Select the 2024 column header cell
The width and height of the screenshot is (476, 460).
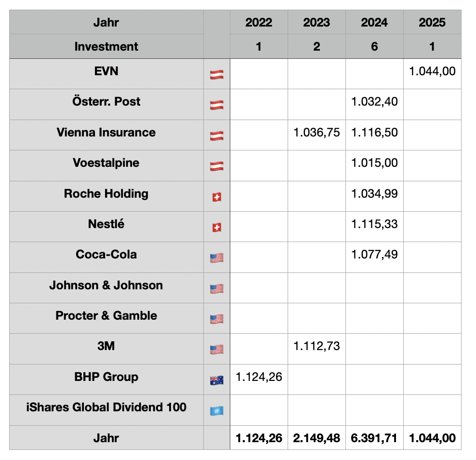374,22
